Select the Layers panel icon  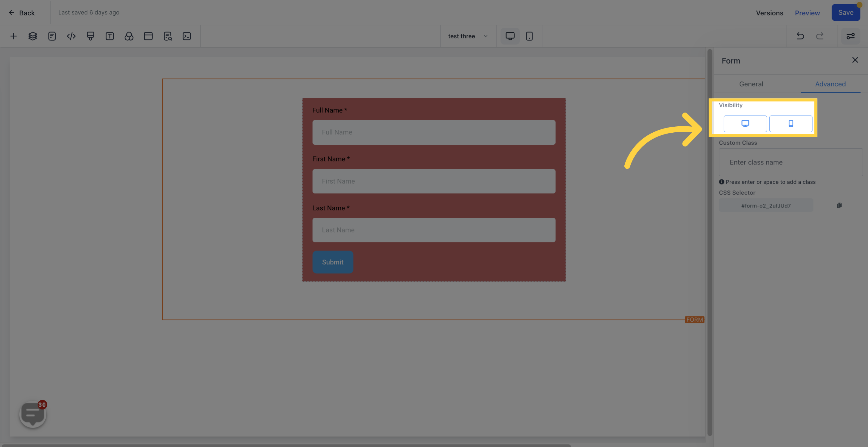[x=32, y=36]
